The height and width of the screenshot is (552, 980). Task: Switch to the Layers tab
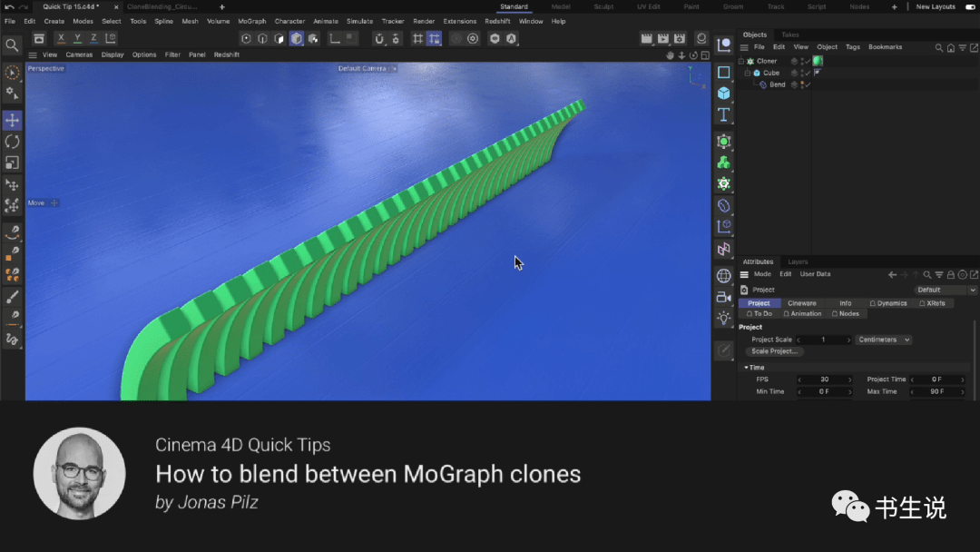point(798,262)
